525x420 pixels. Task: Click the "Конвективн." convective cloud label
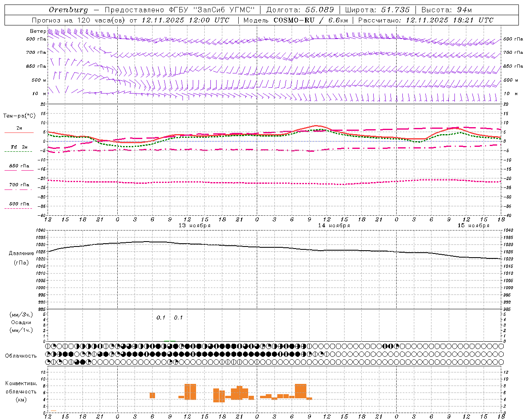(x=21, y=383)
